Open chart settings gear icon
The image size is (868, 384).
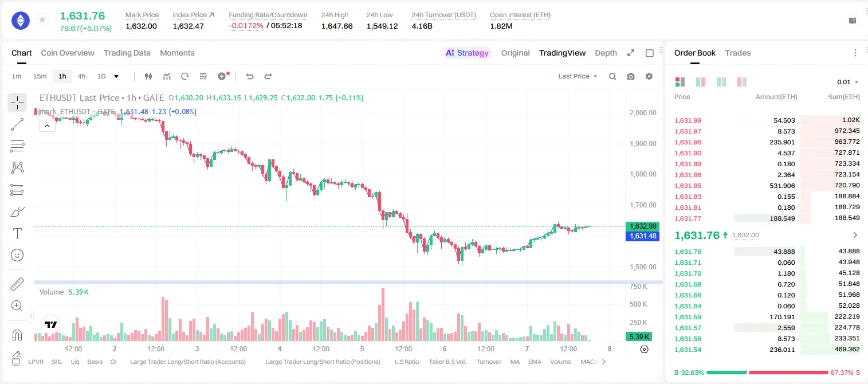[649, 76]
